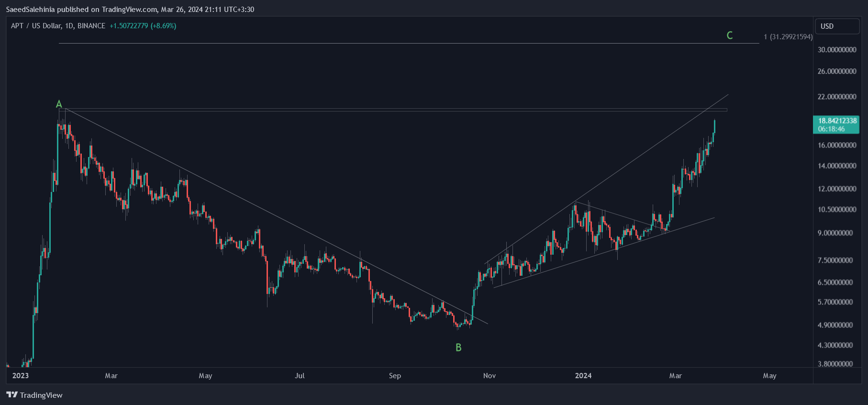
Task: Select the wave label C
Action: 730,35
